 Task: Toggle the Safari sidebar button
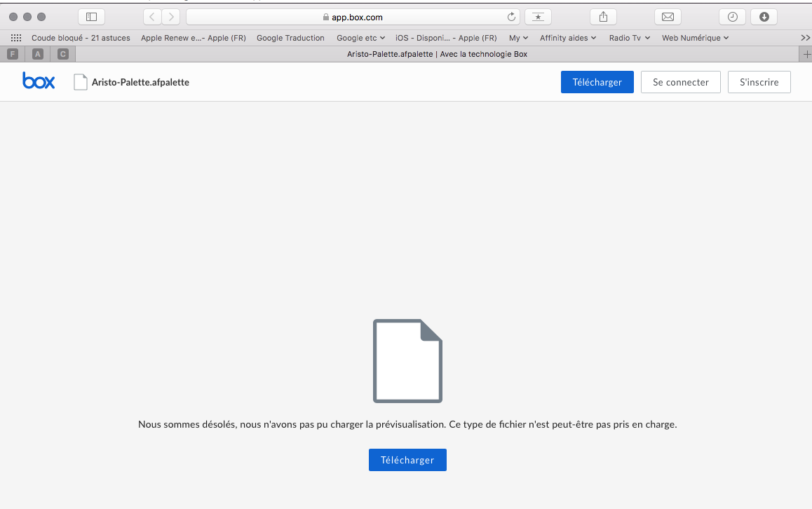(91, 17)
